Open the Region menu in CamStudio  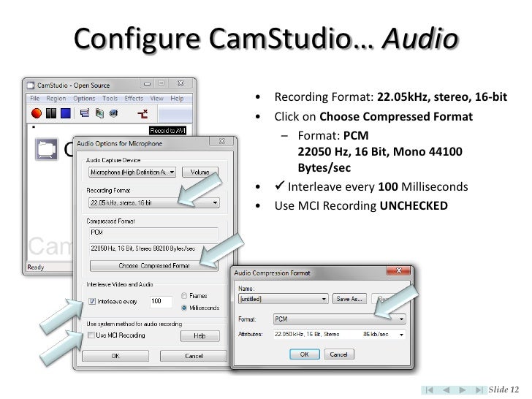[56, 99]
